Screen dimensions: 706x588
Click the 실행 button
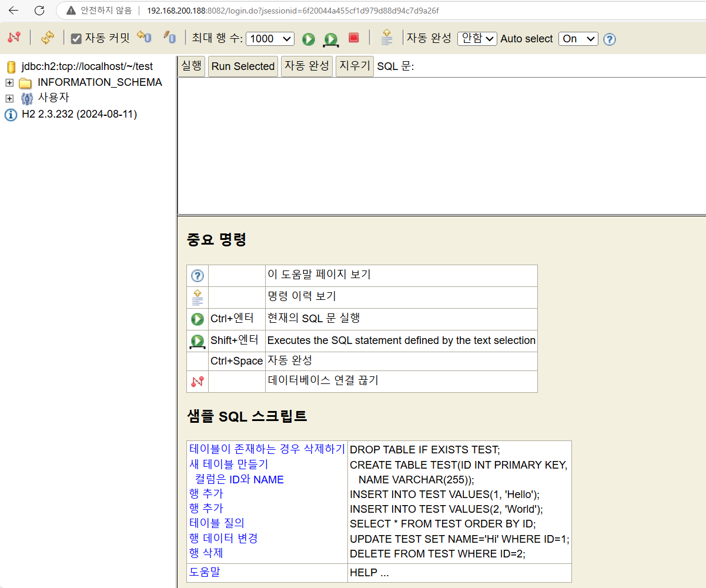point(191,66)
